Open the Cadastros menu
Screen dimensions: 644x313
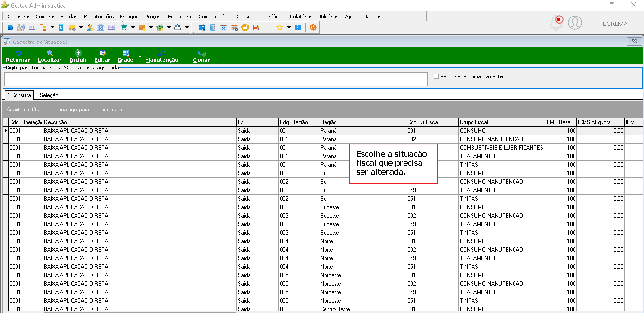[19, 17]
